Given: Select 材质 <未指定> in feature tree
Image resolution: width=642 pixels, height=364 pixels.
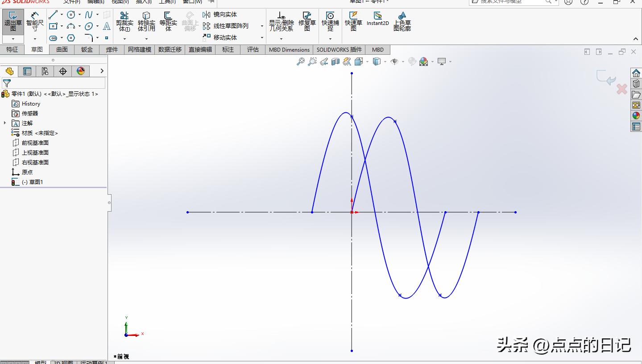Looking at the screenshot, I should tap(35, 133).
